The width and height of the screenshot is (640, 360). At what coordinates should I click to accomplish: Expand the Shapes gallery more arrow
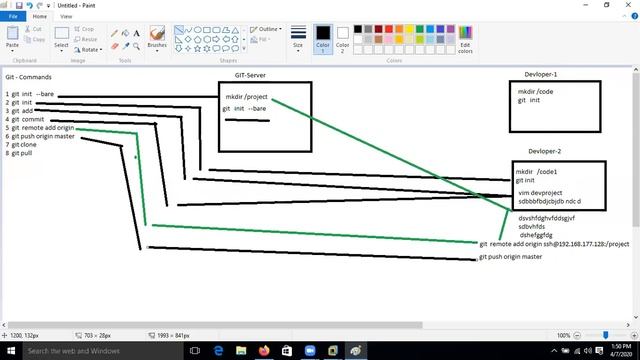244,49
